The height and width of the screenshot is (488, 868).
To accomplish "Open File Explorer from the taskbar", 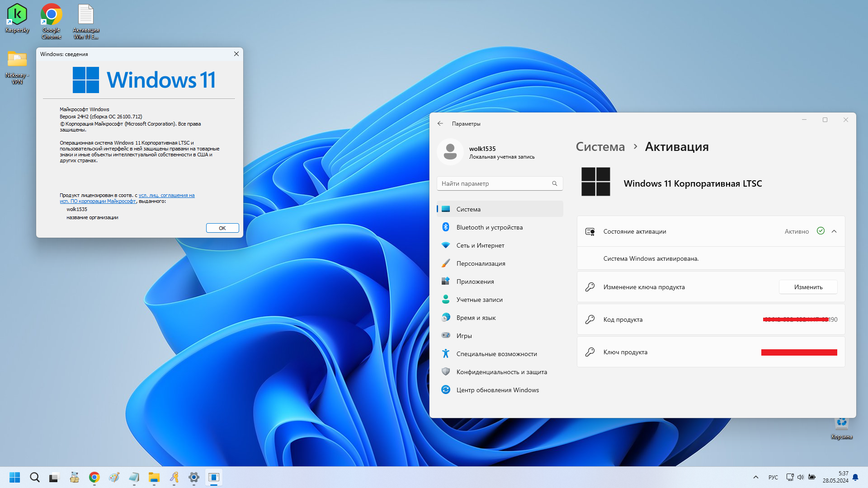I will (x=154, y=477).
